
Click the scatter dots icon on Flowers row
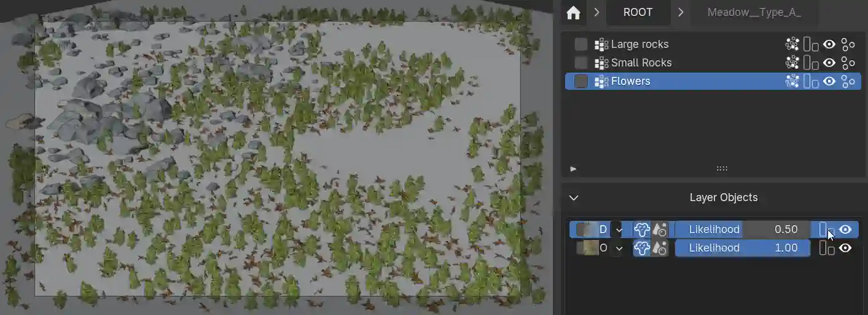[x=792, y=81]
